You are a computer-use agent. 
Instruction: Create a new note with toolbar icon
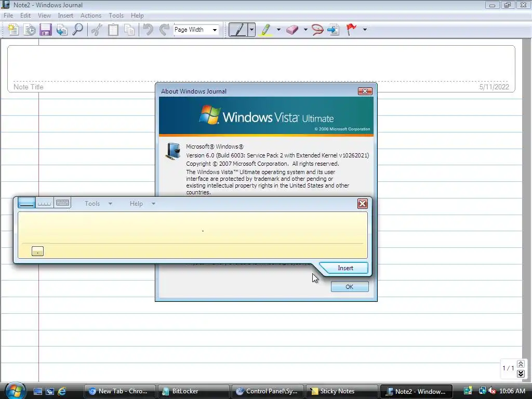point(13,30)
